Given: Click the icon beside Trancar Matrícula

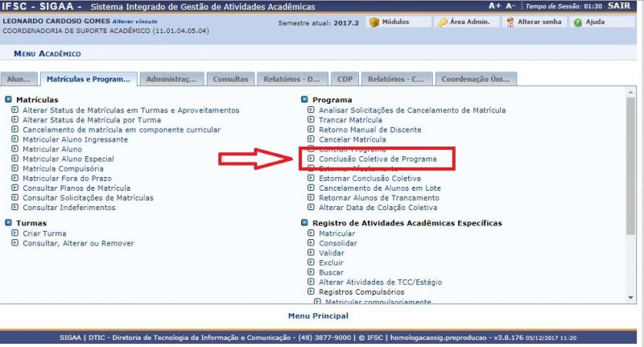Looking at the screenshot, I should (x=312, y=120).
